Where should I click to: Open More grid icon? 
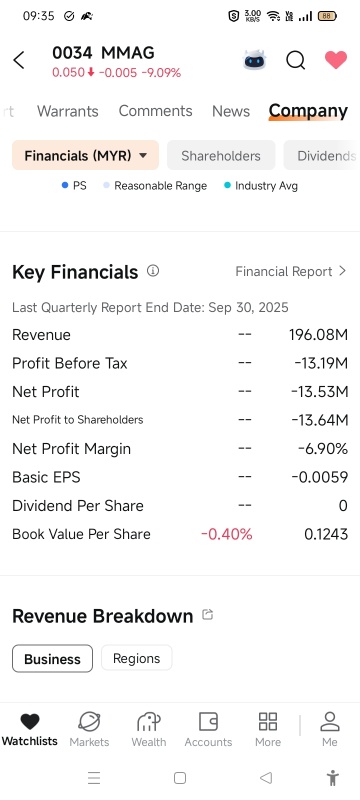268,730
